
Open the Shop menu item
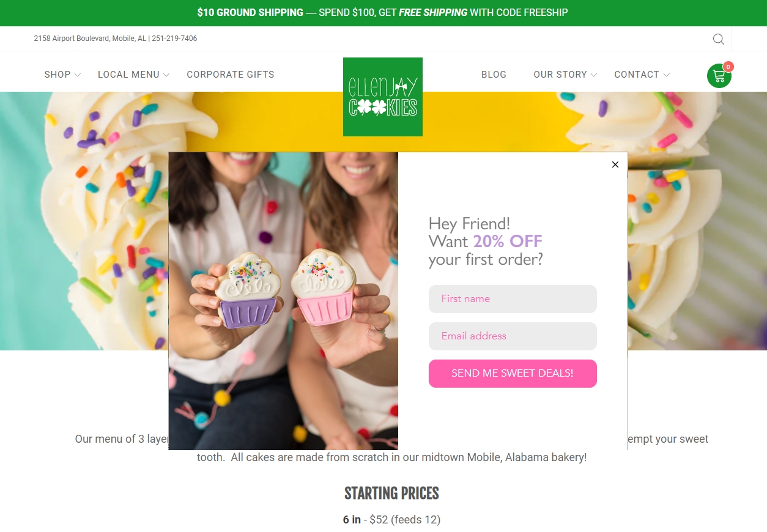point(57,75)
